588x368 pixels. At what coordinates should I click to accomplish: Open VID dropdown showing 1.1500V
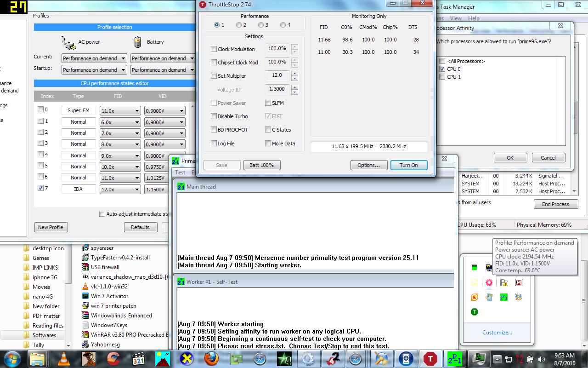pyautogui.click(x=157, y=189)
